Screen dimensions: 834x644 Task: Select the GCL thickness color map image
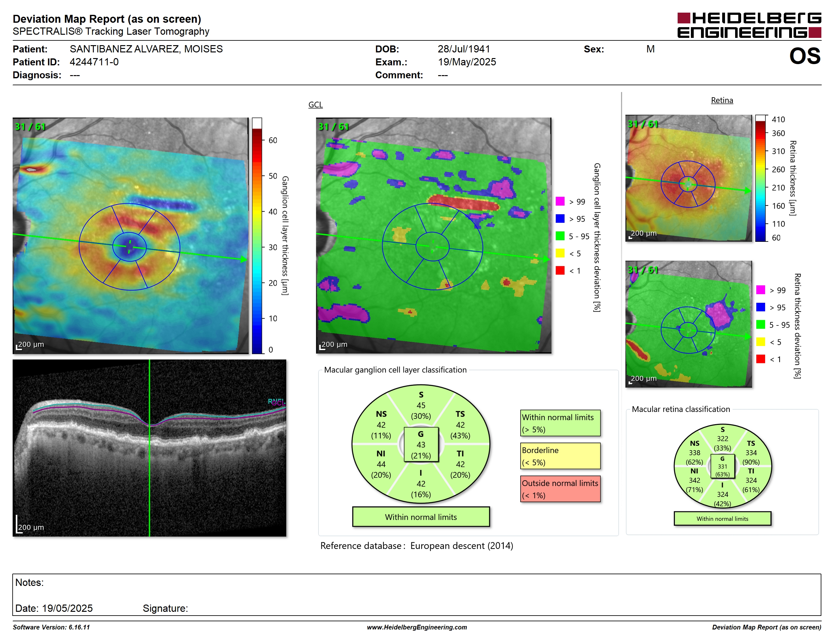pos(130,236)
